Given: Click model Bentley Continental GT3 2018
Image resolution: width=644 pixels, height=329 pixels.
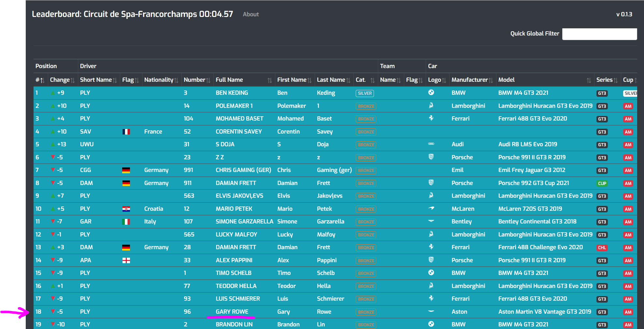Looking at the screenshot, I should tap(537, 222).
